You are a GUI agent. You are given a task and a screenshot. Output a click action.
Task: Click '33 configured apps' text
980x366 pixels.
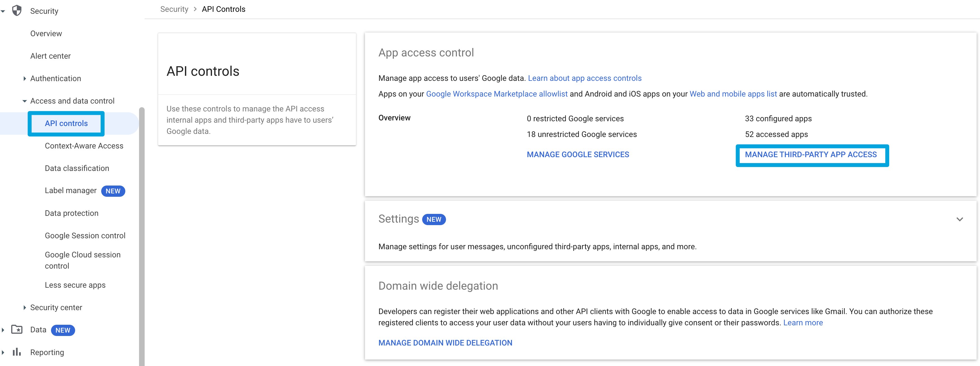click(778, 118)
